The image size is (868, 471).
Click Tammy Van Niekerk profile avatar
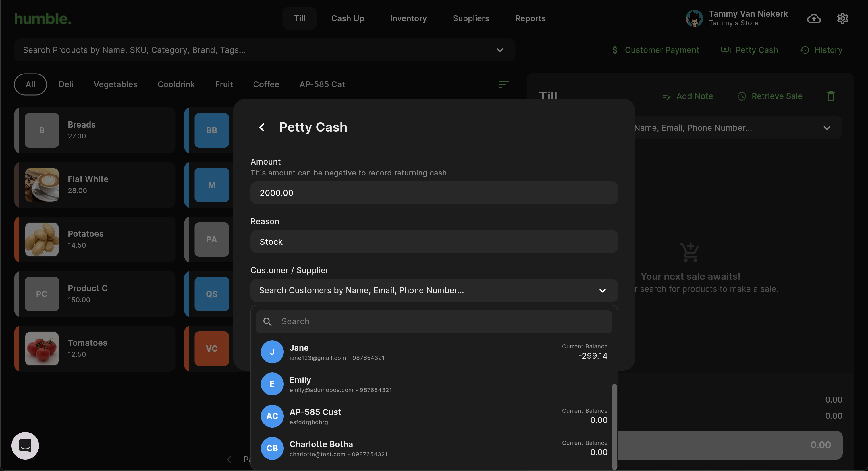coord(694,18)
